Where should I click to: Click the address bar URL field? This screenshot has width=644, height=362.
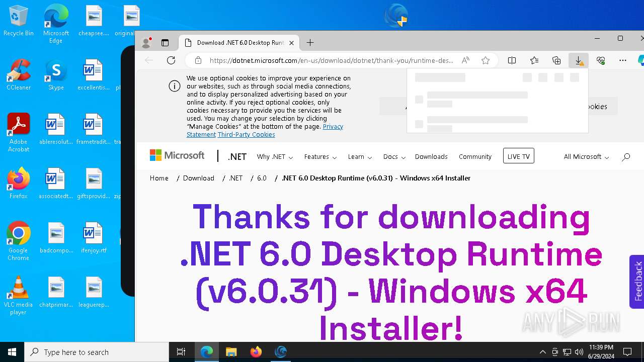pos(331,60)
